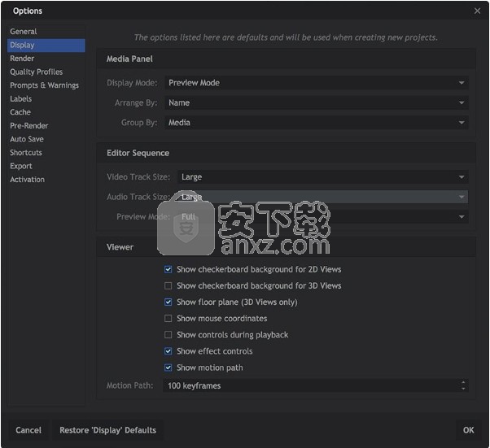The height and width of the screenshot is (448, 490).
Task: Open Prompts & Warnings settings
Action: 46,85
